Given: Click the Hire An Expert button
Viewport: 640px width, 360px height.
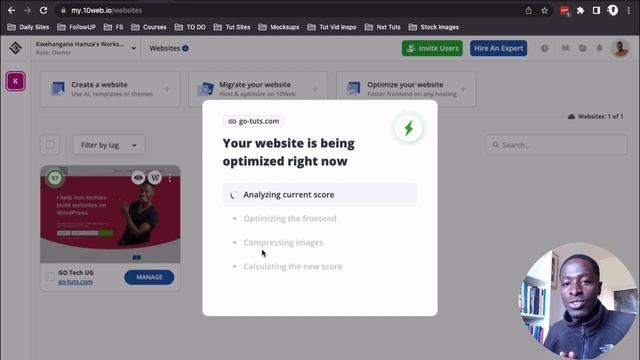Looking at the screenshot, I should (498, 48).
